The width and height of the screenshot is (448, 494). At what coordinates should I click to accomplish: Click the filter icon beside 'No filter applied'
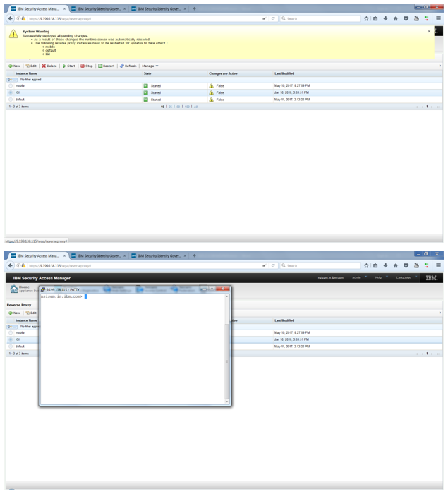11,80
